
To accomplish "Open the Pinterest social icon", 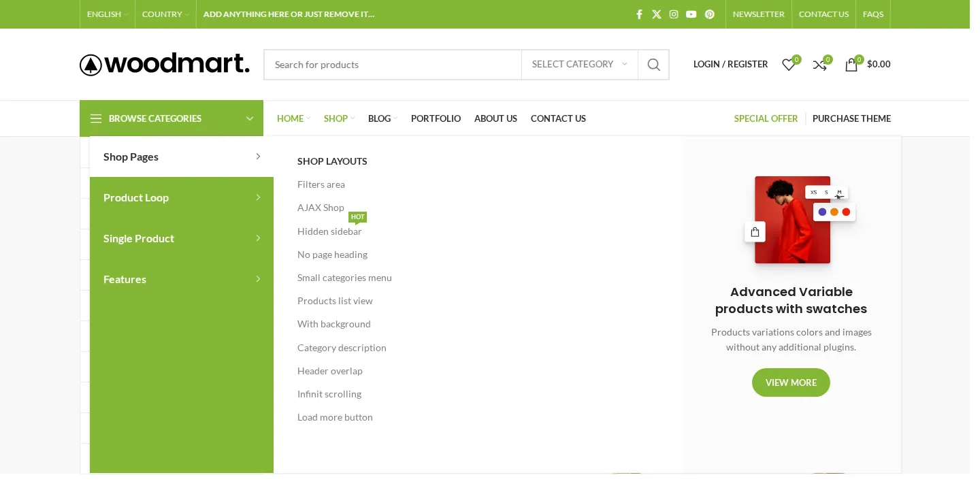I will (x=710, y=14).
